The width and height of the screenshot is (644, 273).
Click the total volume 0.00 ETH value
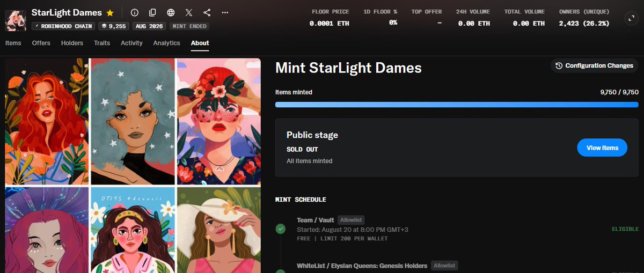click(528, 23)
